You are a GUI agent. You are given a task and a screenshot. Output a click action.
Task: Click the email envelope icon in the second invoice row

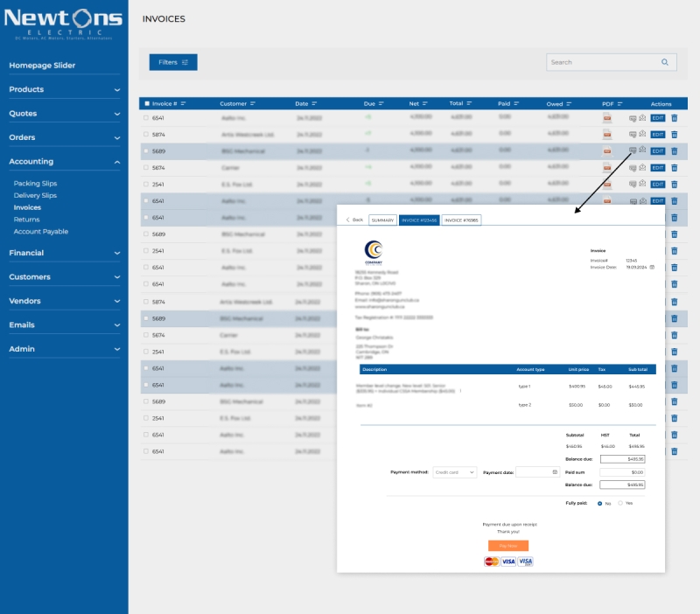click(x=642, y=134)
